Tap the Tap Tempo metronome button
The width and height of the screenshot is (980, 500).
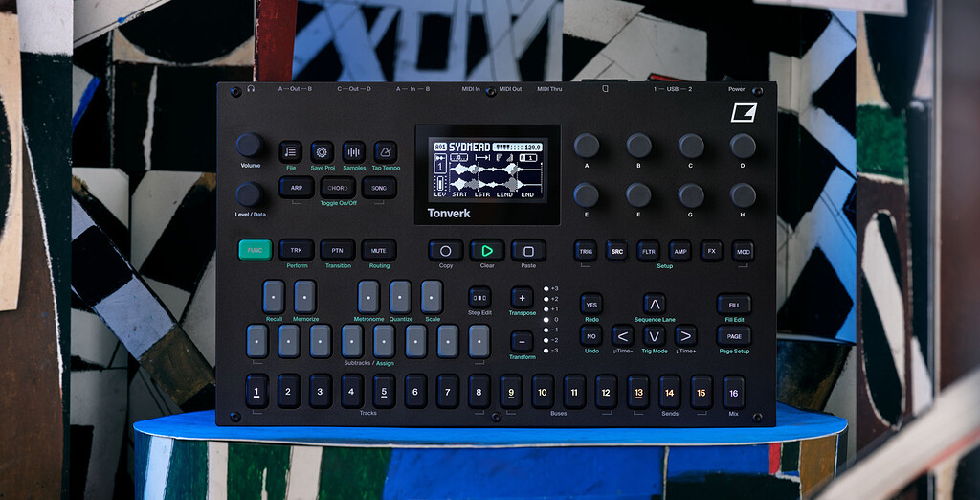pos(386,151)
